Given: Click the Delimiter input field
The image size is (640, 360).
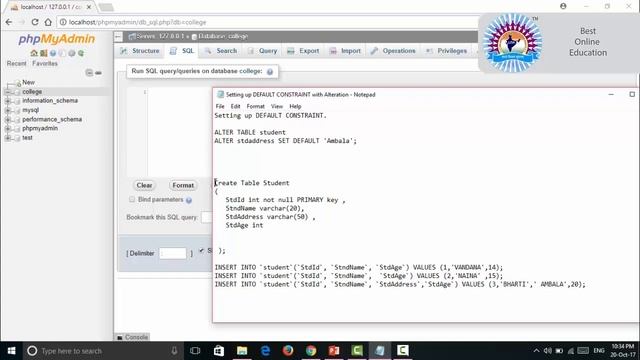Looking at the screenshot, I should (173, 253).
